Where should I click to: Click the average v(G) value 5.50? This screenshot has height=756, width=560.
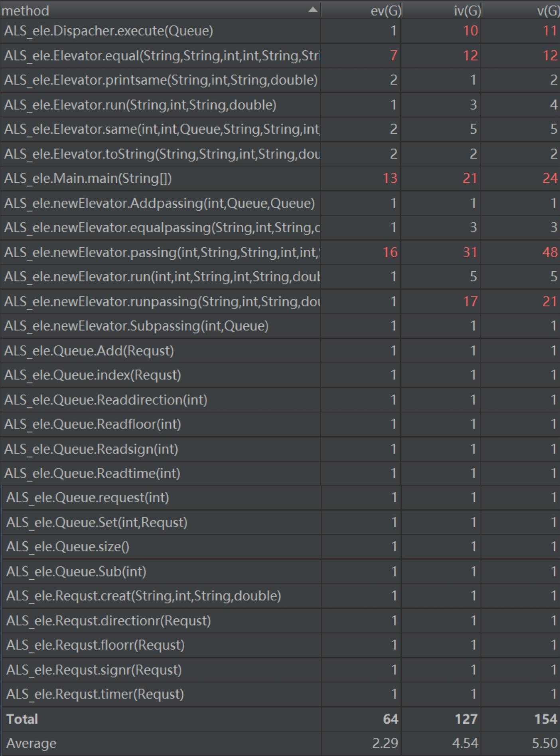[545, 743]
